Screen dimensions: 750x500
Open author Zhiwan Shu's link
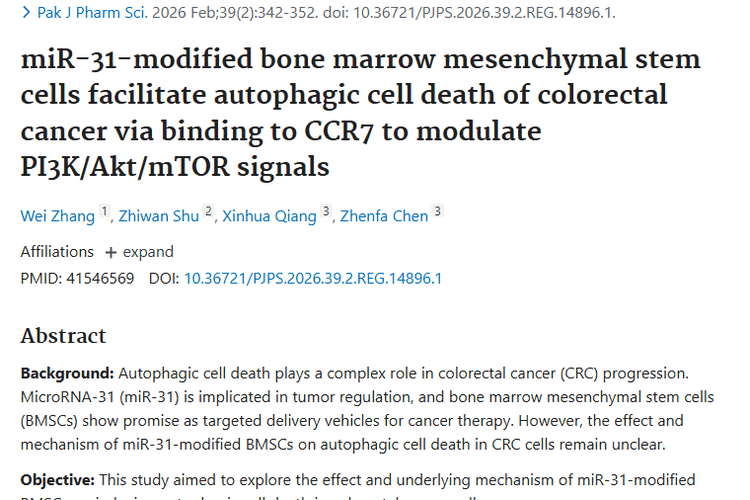click(158, 216)
